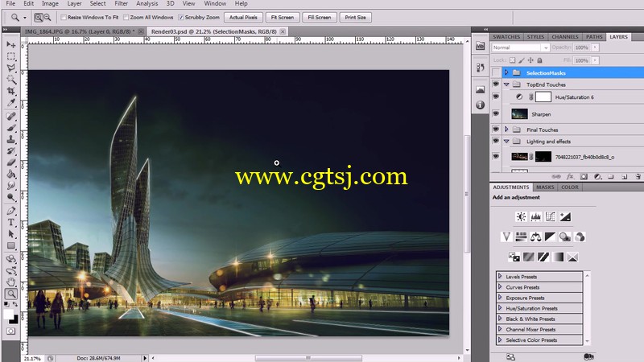Select the Dodge tool
Image resolution: width=644 pixels, height=362 pixels.
pos(11,197)
